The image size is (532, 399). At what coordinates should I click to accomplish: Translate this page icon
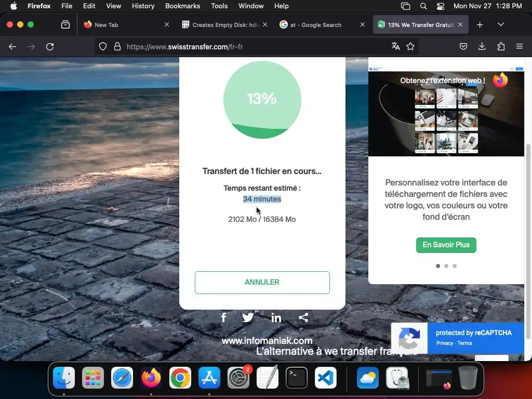[395, 46]
